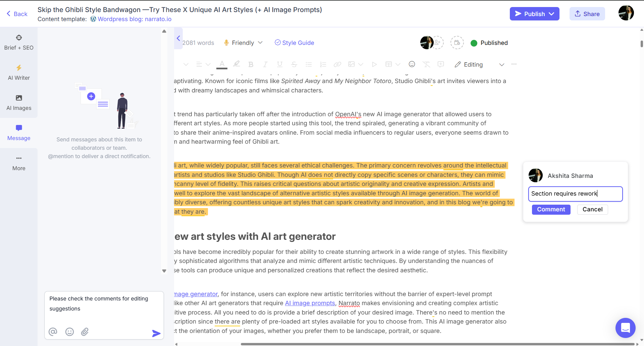Clear formatting with the remove format icon
644x346 pixels.
click(426, 64)
